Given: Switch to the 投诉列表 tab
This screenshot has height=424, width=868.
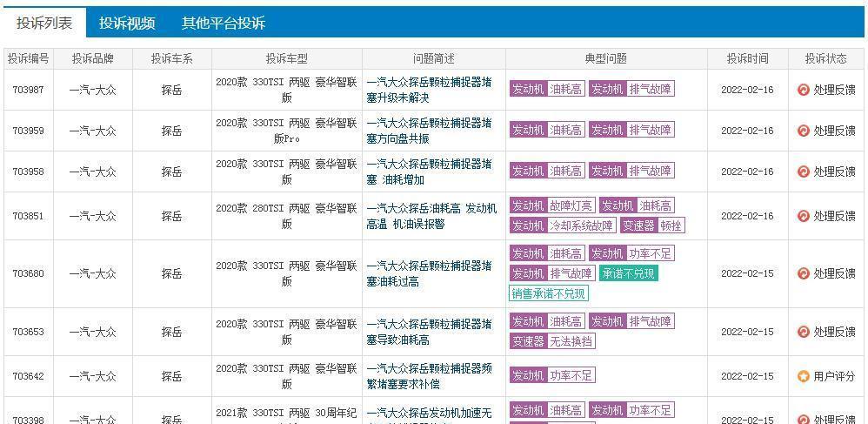Looking at the screenshot, I should point(44,23).
